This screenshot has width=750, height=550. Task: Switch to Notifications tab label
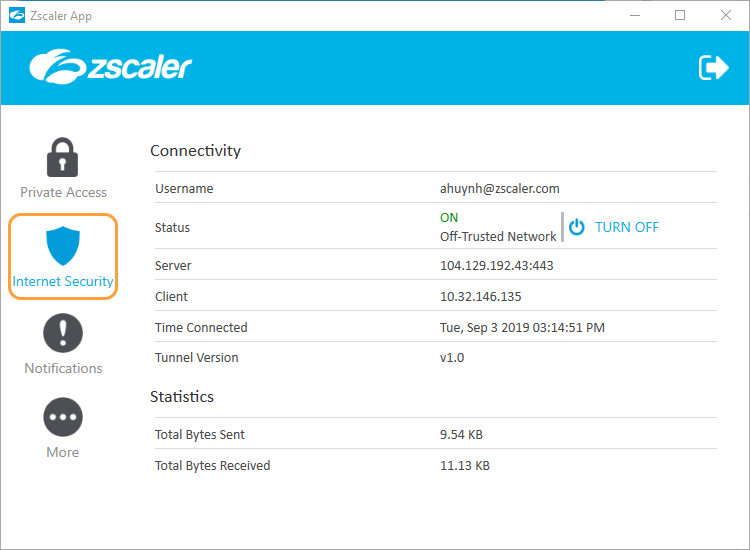pos(63,368)
